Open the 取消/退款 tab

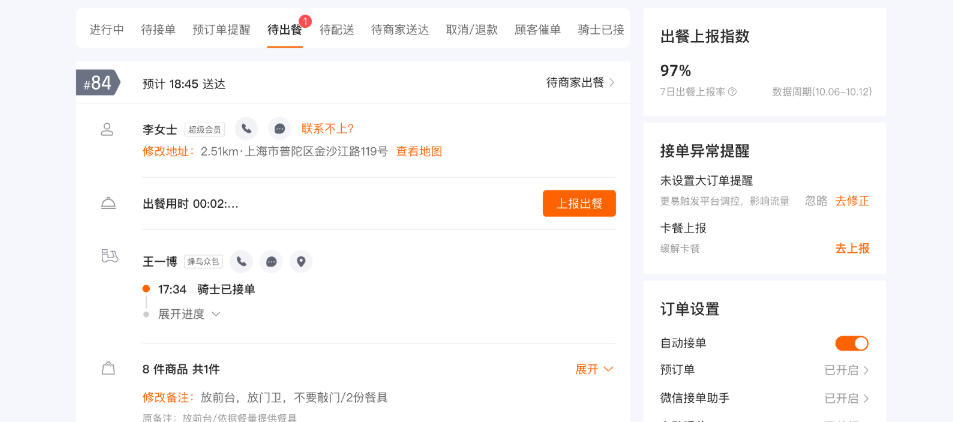(472, 30)
